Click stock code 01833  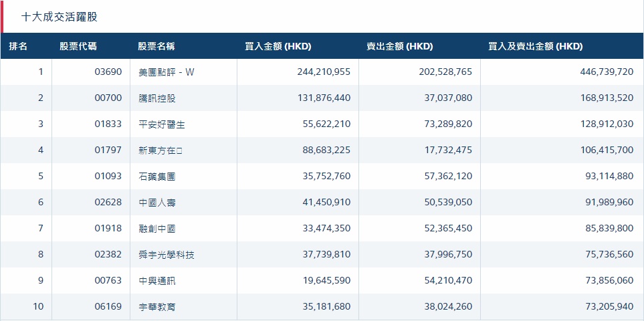pos(108,124)
